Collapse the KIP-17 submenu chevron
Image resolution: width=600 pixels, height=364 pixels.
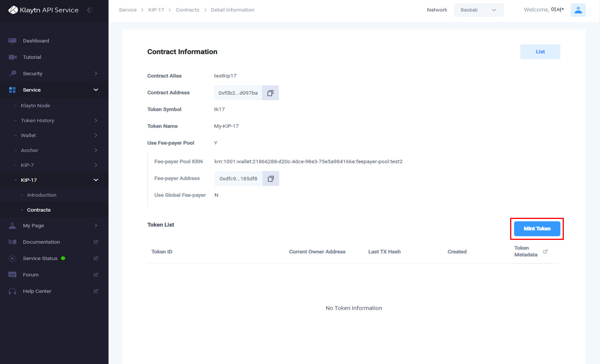(x=96, y=180)
